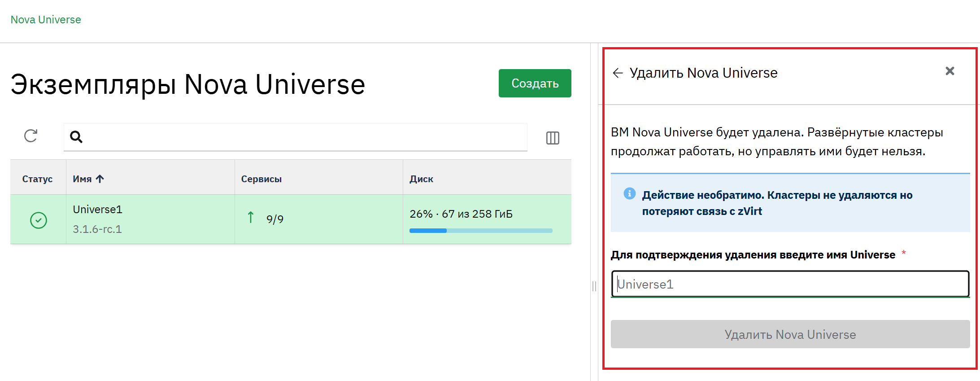
Task: Click the Создать button
Action: pos(535,83)
